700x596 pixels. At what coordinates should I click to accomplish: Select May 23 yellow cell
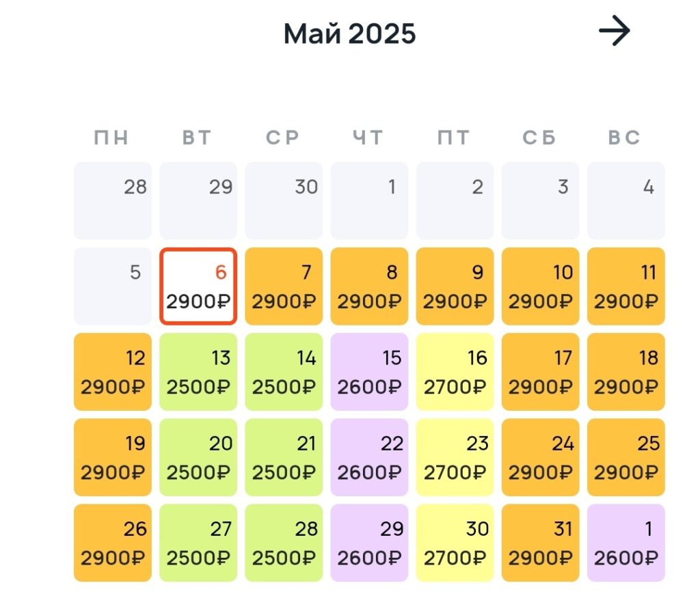coord(455,457)
